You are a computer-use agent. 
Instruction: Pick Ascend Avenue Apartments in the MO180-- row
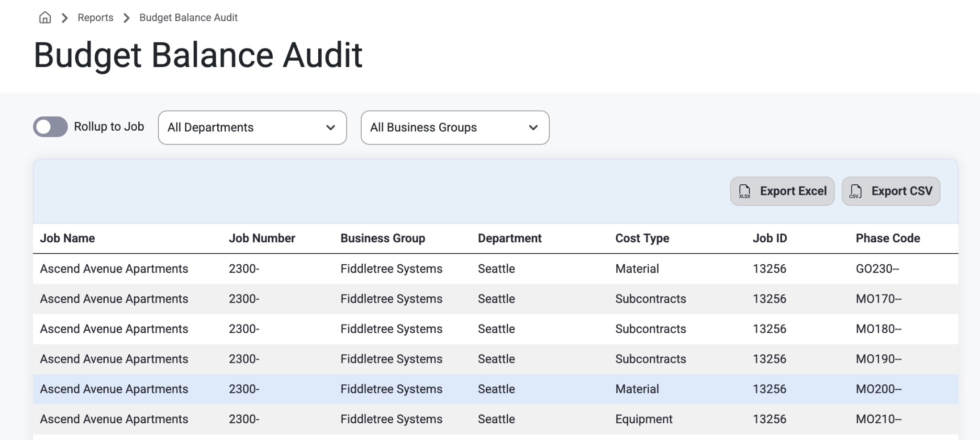coord(114,329)
